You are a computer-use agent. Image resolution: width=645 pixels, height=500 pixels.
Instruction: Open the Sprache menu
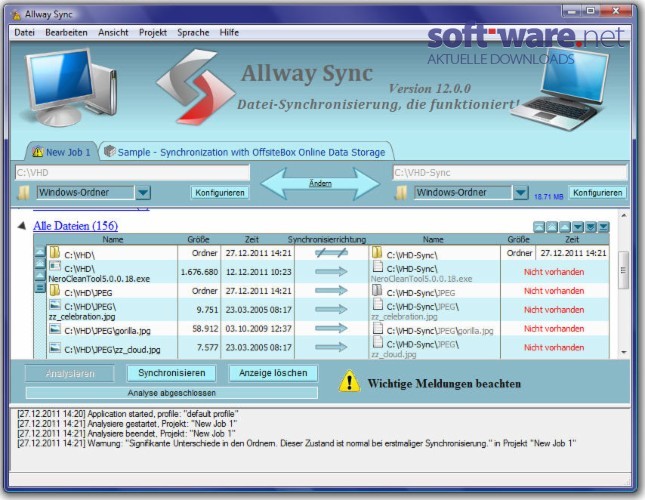pos(193,32)
